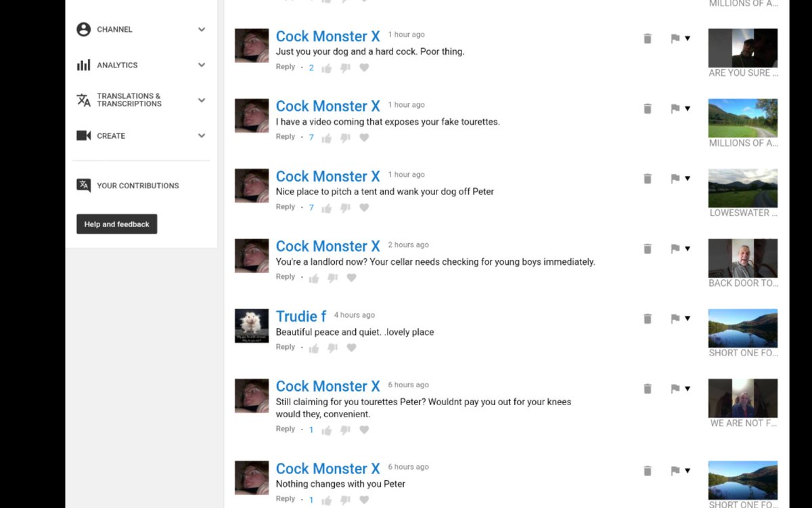Dislike the landlord comment
Image resolution: width=812 pixels, height=508 pixels.
pyautogui.click(x=332, y=278)
